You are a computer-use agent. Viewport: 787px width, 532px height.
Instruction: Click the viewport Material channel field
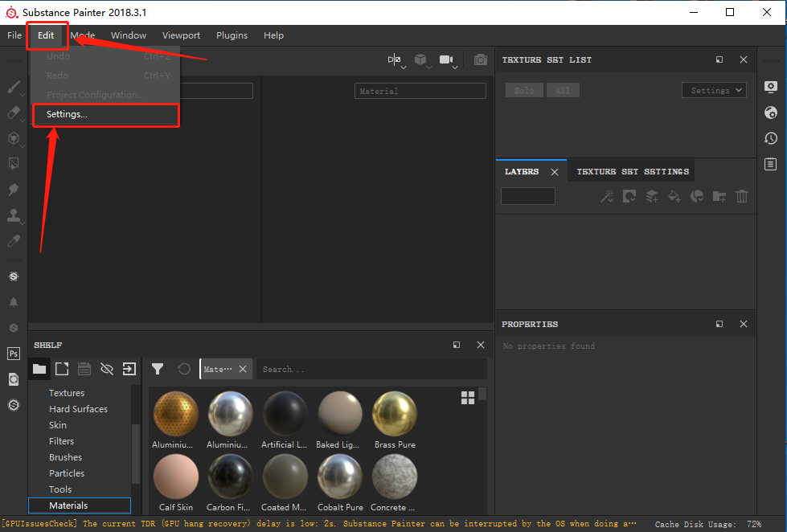(x=420, y=91)
